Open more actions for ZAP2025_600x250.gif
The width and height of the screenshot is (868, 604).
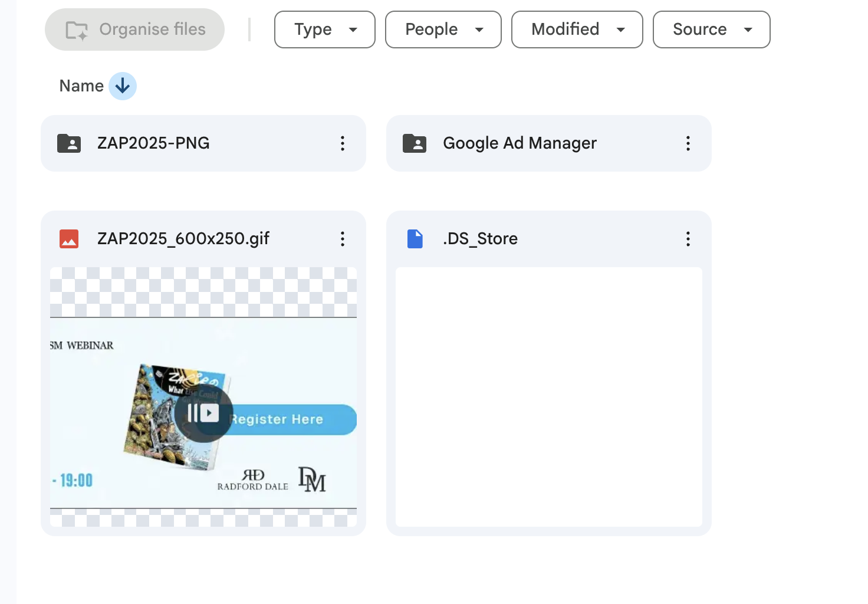click(342, 239)
